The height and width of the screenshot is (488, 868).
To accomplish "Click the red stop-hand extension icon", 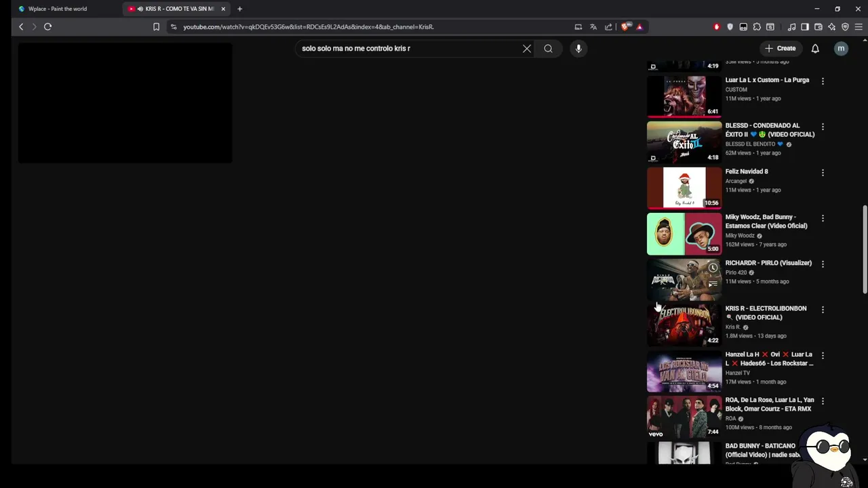I will [x=717, y=26].
